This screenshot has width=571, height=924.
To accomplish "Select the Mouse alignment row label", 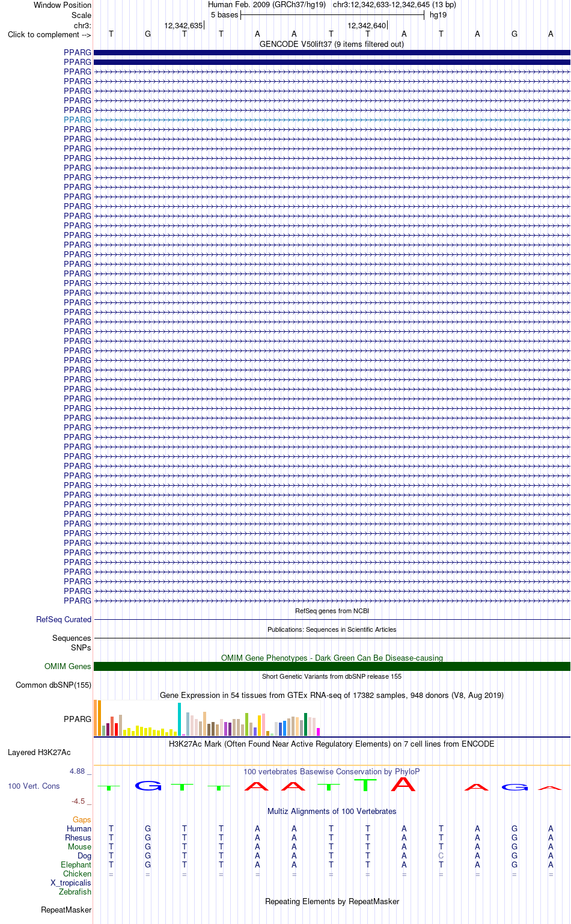I will coord(79,846).
